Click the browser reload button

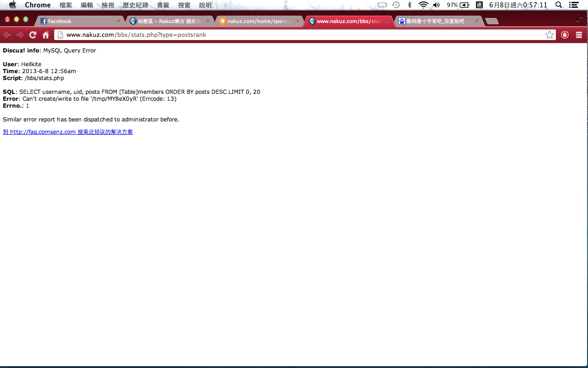pyautogui.click(x=33, y=35)
